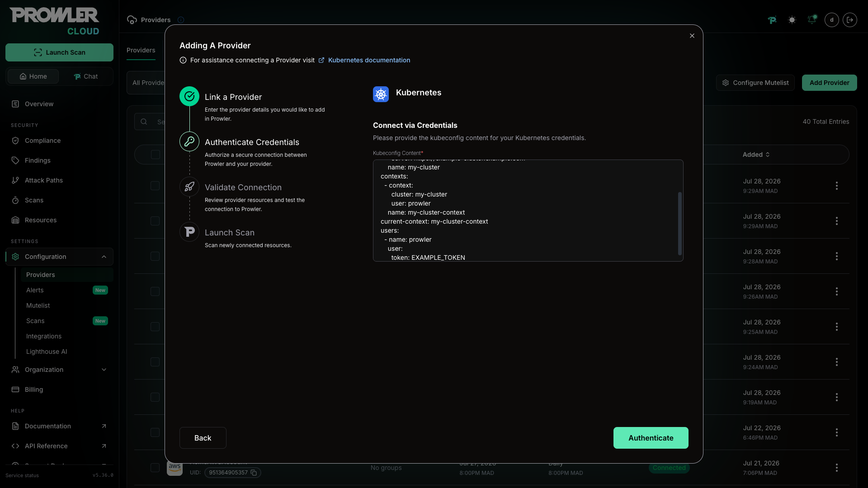Click the Documentation file icon
Image resolution: width=868 pixels, height=488 pixels.
click(x=15, y=426)
